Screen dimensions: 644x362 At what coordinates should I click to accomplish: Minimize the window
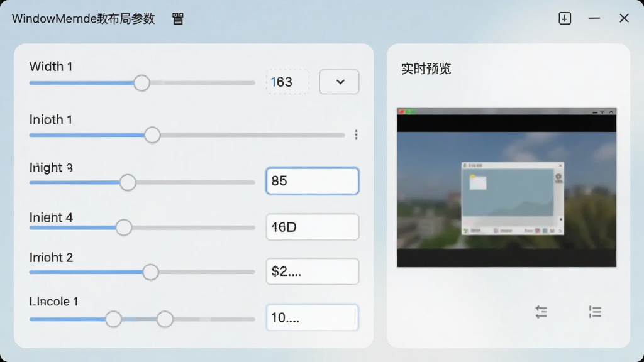(594, 18)
